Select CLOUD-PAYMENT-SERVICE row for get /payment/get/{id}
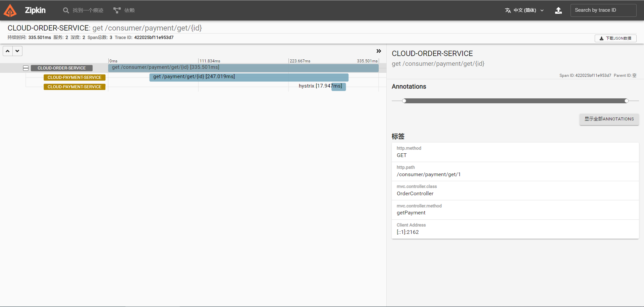644x307 pixels. pos(74,78)
